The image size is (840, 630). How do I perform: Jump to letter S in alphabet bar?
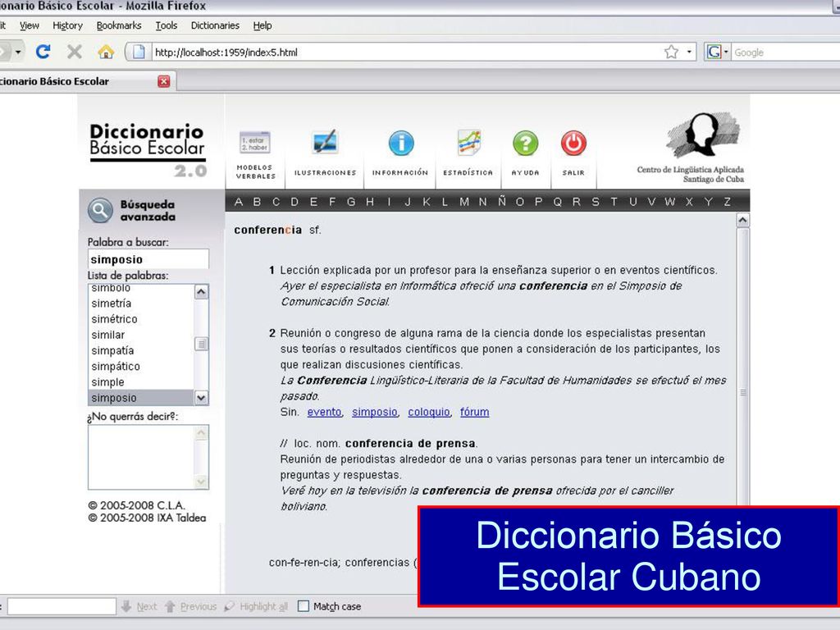[596, 202]
